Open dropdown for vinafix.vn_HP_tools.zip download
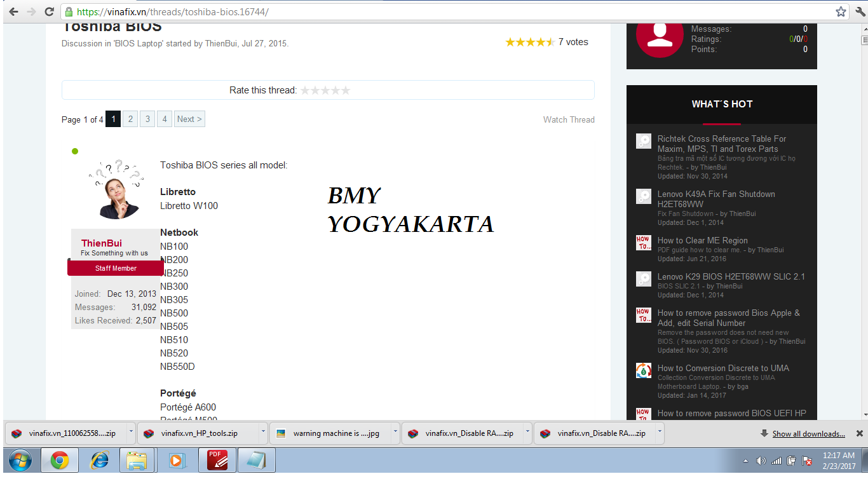The height and width of the screenshot is (488, 868). pyautogui.click(x=263, y=433)
